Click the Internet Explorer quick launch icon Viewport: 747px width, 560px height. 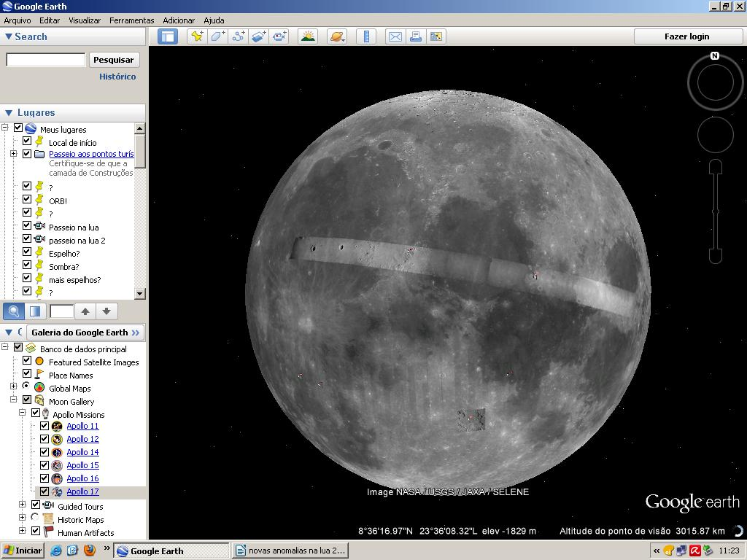(56, 551)
